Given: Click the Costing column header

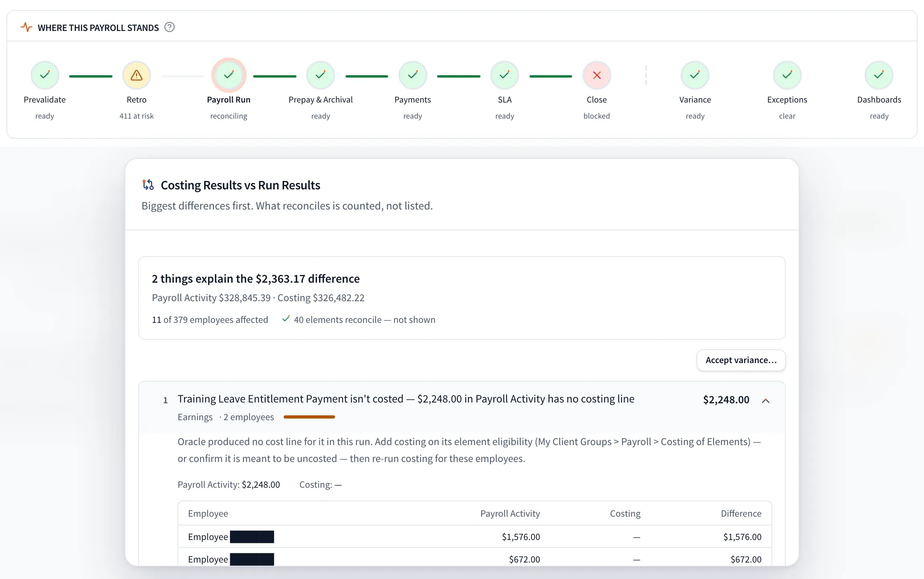Looking at the screenshot, I should click(625, 513).
